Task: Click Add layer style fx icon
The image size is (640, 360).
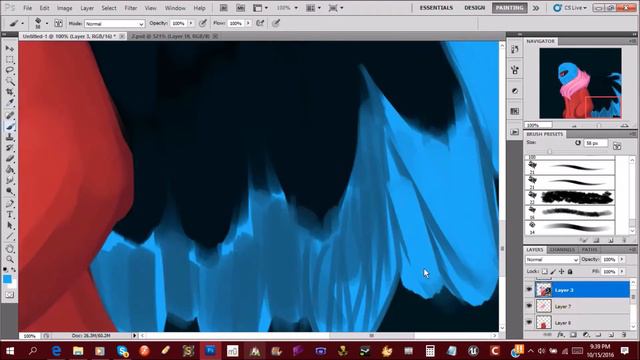Action: [561, 335]
